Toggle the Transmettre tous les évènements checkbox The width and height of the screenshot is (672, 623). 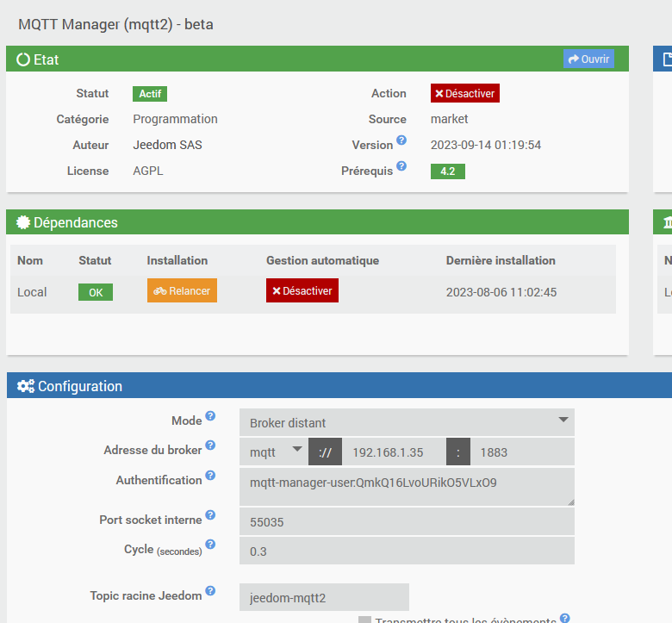pos(364,620)
